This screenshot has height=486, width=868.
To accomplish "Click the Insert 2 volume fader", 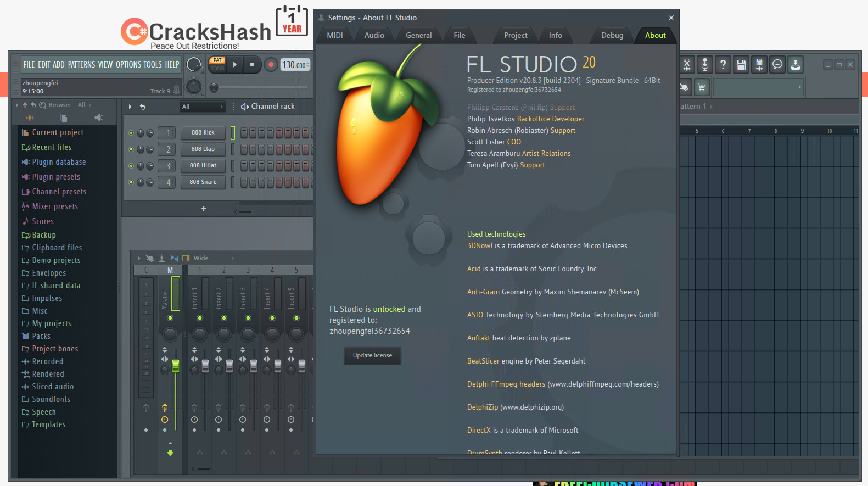I will tap(229, 366).
